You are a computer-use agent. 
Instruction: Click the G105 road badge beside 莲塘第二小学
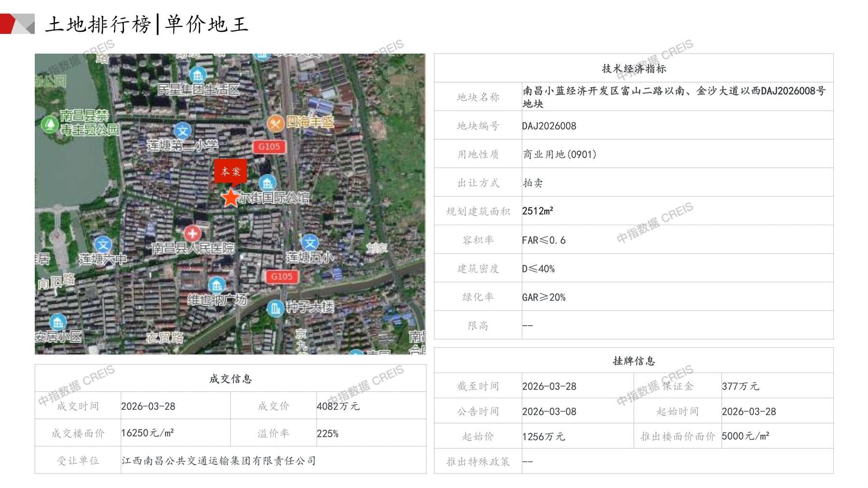pos(269,146)
